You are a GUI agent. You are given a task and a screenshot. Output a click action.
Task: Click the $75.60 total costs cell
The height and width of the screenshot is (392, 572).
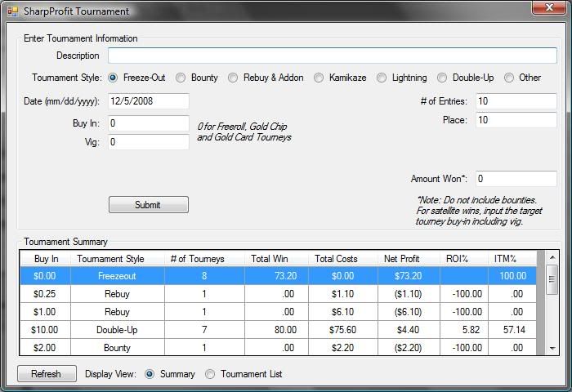(x=343, y=330)
